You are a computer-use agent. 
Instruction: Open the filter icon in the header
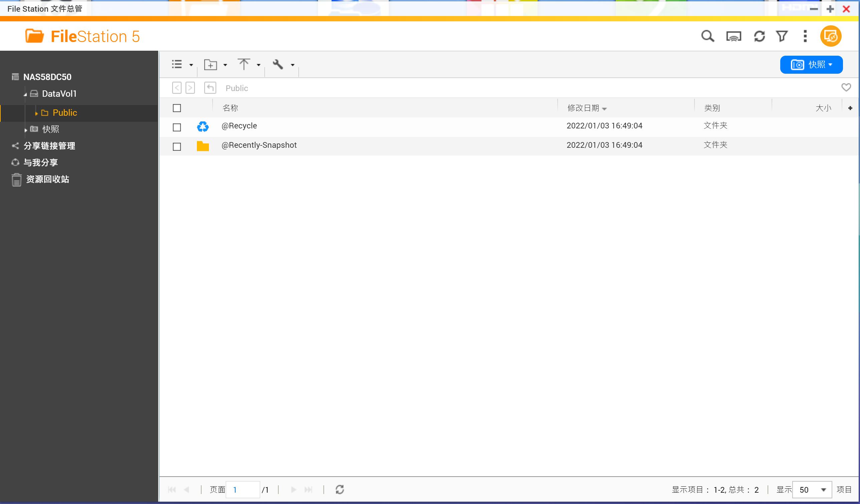point(782,36)
